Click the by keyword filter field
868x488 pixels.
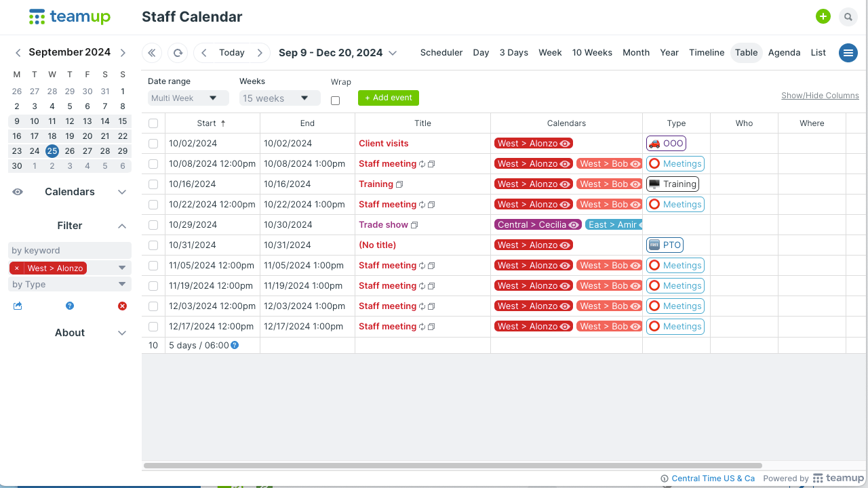tap(70, 251)
